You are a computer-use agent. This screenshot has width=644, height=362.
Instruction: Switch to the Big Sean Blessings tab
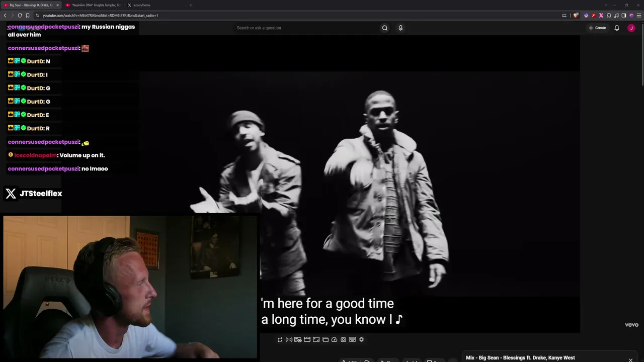pos(31,5)
